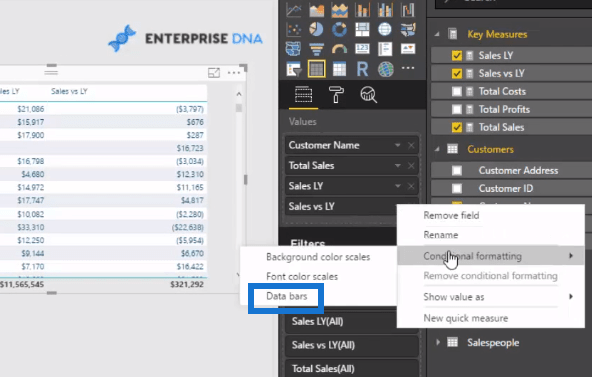The image size is (592, 377).
Task: Open focus mode on the table visual
Action: (214, 72)
